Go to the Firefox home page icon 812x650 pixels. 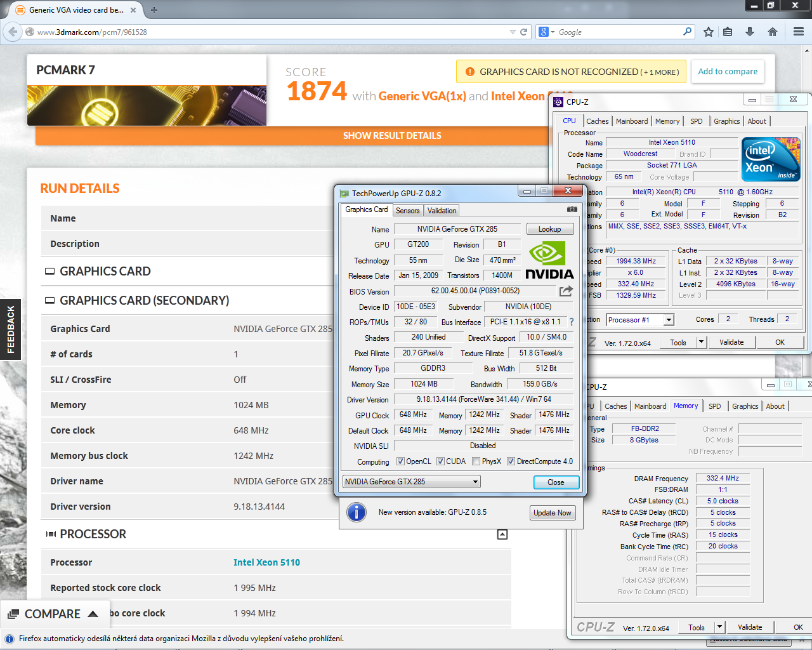pyautogui.click(x=773, y=32)
